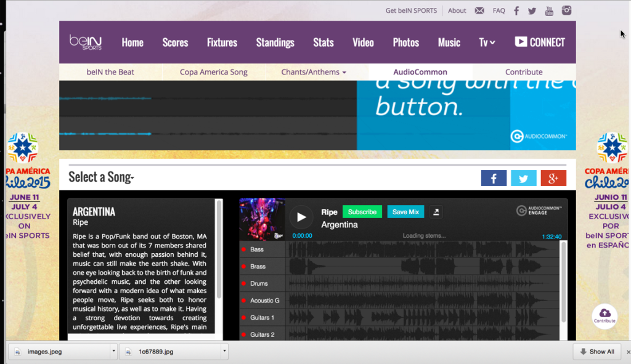The height and width of the screenshot is (364, 631).
Task: Expand the Tv dropdown in the main navigation
Action: (x=487, y=42)
